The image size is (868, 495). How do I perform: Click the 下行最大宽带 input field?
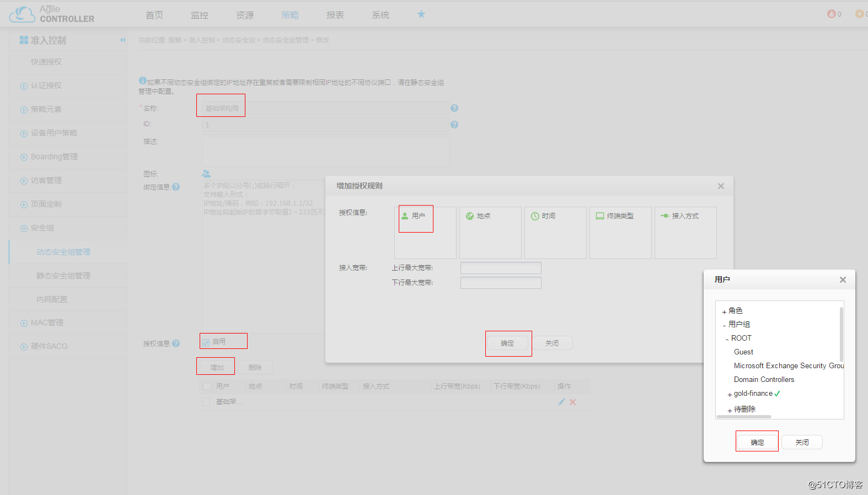(501, 283)
